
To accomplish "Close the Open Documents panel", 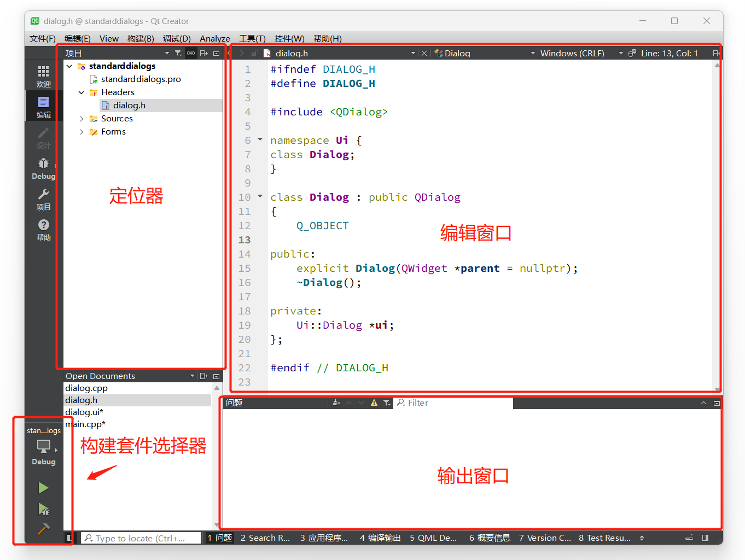I will pyautogui.click(x=216, y=376).
